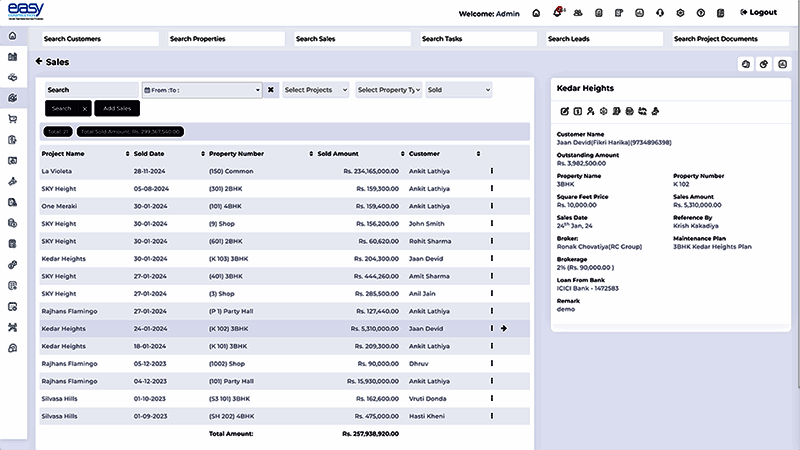Click customer Vruti Donda cell
The width and height of the screenshot is (800, 450).
[x=428, y=399]
